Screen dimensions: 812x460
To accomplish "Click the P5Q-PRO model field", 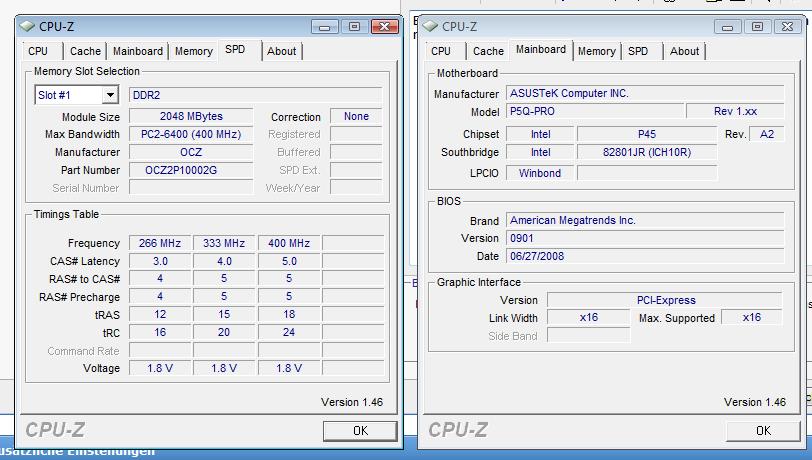I will point(595,111).
